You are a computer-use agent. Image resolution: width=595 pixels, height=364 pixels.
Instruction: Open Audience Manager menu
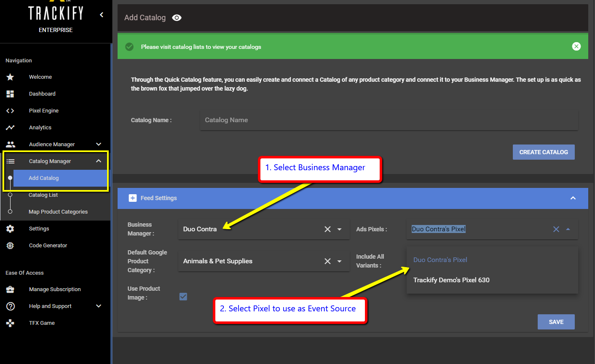[x=52, y=145]
